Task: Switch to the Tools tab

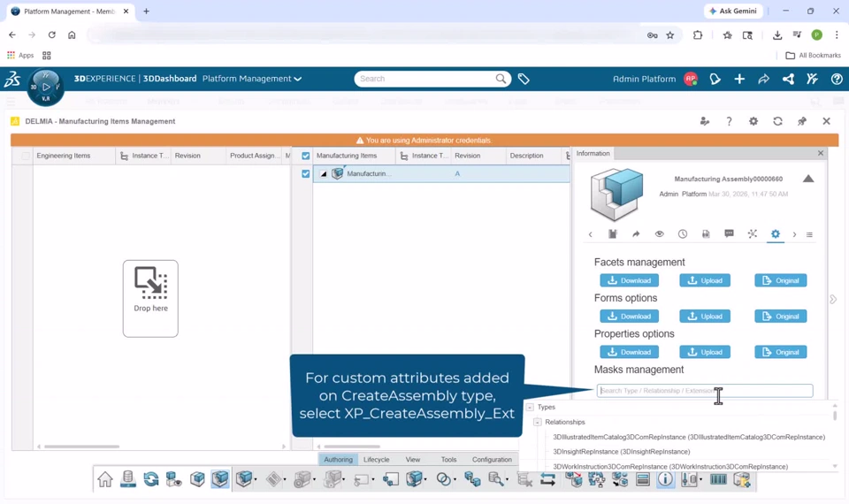Action: pyautogui.click(x=448, y=459)
